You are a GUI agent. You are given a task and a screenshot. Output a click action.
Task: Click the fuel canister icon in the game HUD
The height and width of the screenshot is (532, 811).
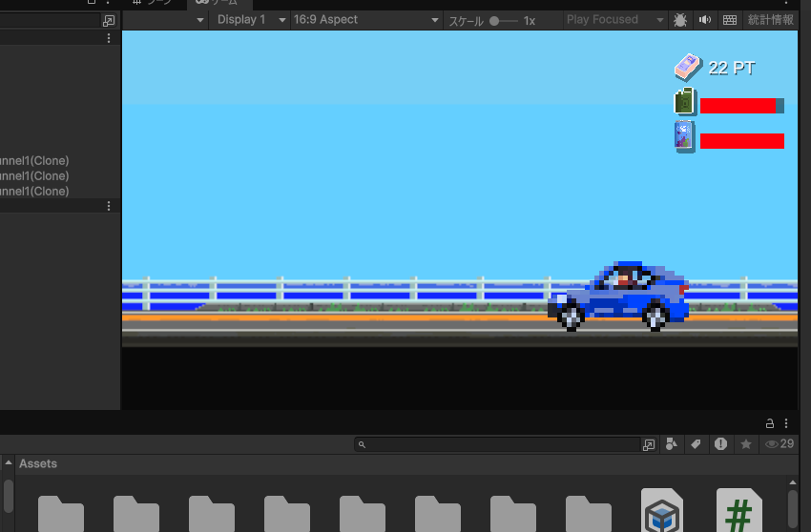pos(685,101)
